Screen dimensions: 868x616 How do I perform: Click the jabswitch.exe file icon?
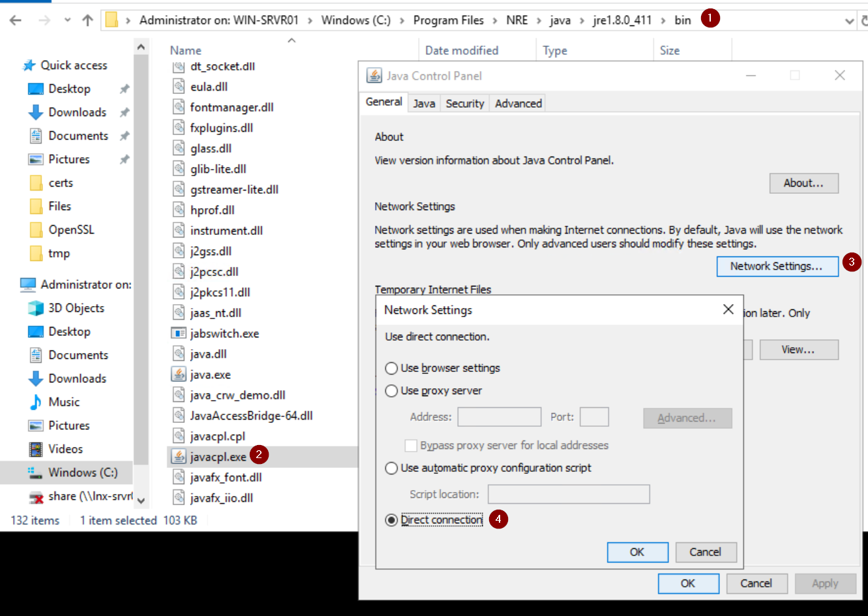(x=179, y=333)
